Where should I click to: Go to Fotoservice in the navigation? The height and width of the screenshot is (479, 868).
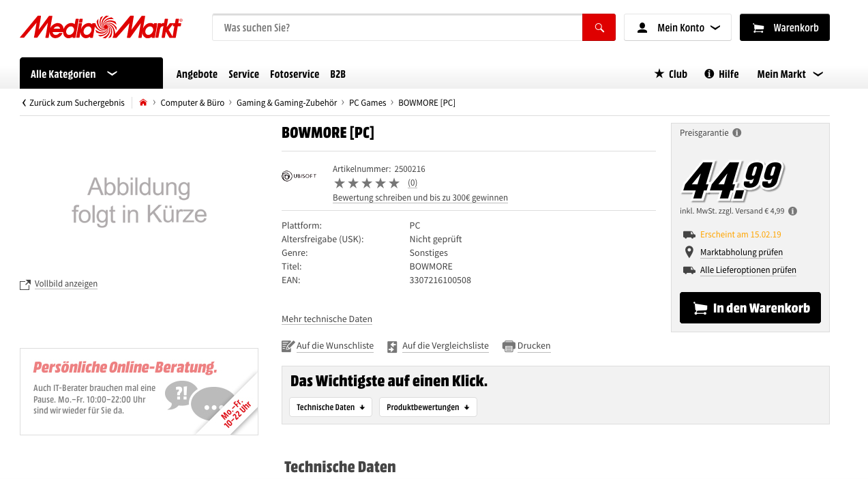pyautogui.click(x=295, y=74)
